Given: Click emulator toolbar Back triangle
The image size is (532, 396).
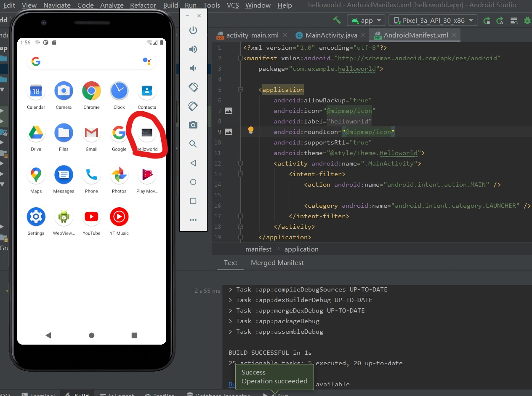Looking at the screenshot, I should pyautogui.click(x=193, y=163).
